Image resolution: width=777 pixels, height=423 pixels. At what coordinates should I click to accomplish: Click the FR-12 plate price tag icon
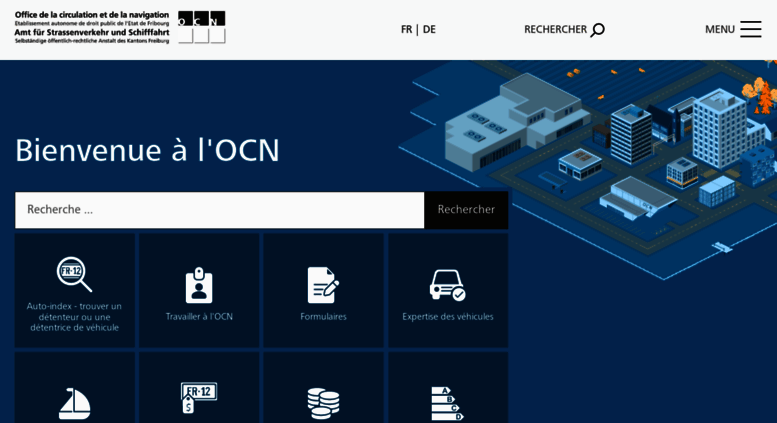coord(199,398)
